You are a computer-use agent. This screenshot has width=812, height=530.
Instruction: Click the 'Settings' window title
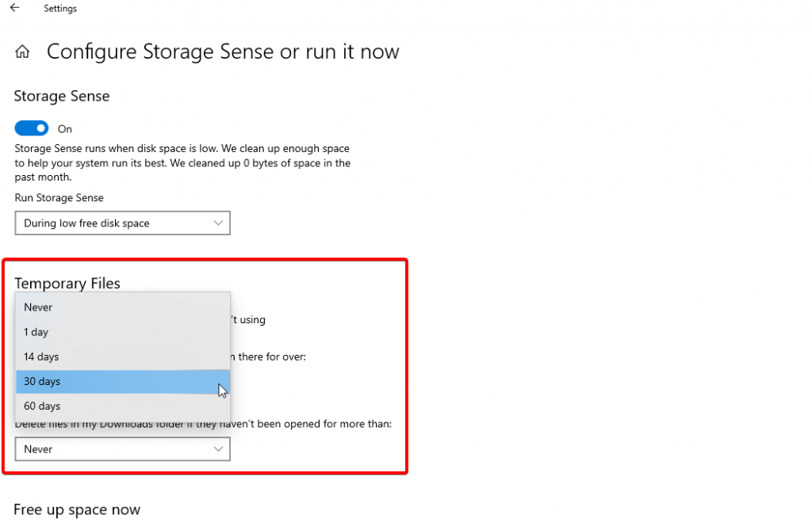click(x=60, y=9)
